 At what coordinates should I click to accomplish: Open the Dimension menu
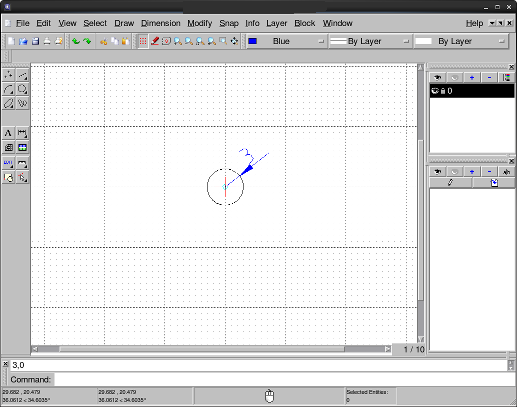coord(161,23)
